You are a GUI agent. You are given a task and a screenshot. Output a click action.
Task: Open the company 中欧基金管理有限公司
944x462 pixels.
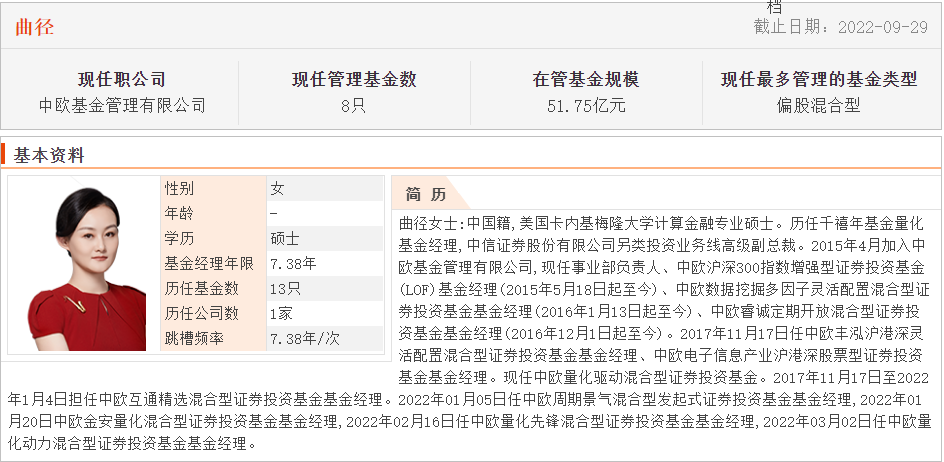pyautogui.click(x=122, y=105)
